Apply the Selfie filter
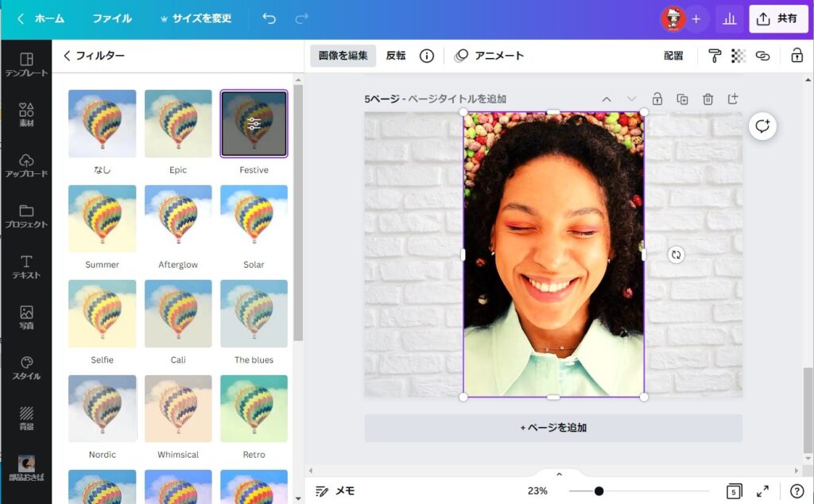 [103, 313]
